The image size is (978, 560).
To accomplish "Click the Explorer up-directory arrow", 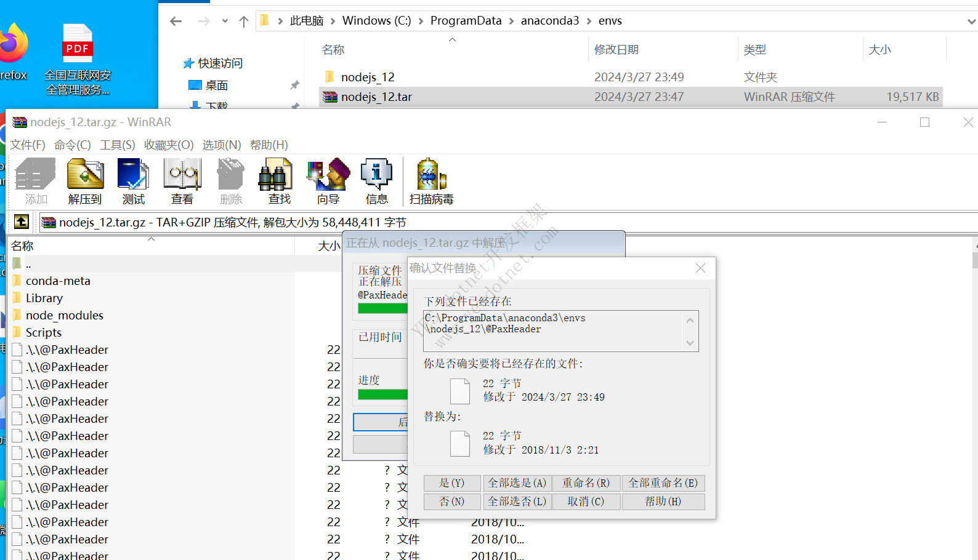I will (244, 22).
